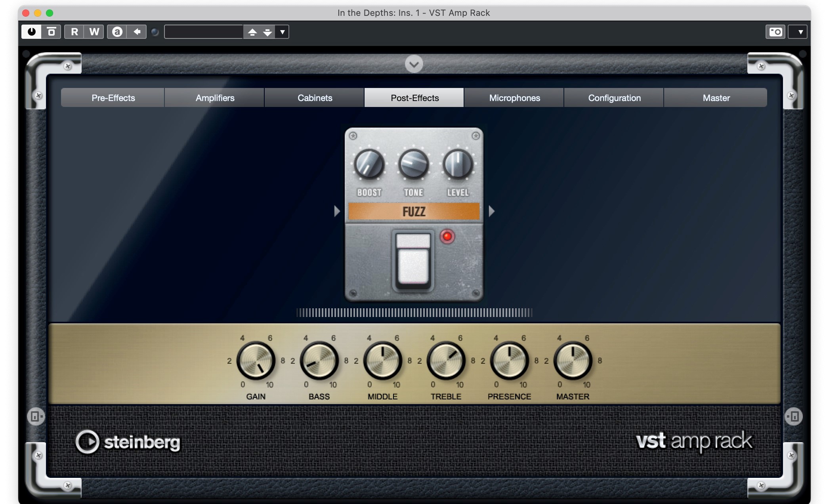
Task: Open the Microphones tab
Action: [514, 98]
